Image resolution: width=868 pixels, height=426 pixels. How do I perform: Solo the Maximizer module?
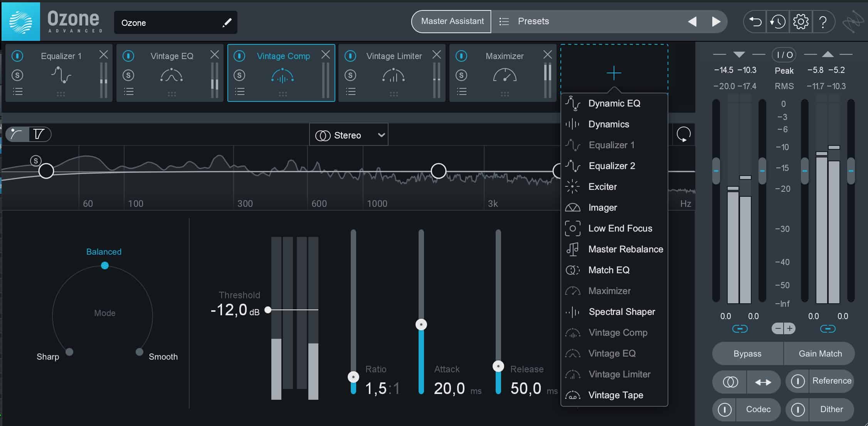pos(461,75)
